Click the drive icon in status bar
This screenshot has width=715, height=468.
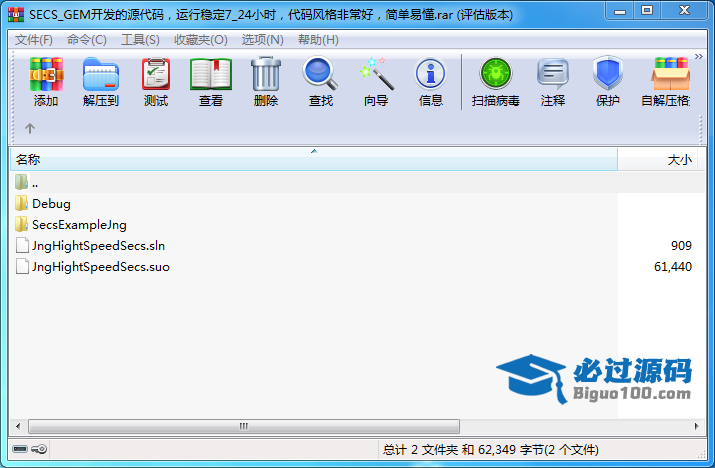(x=20, y=449)
